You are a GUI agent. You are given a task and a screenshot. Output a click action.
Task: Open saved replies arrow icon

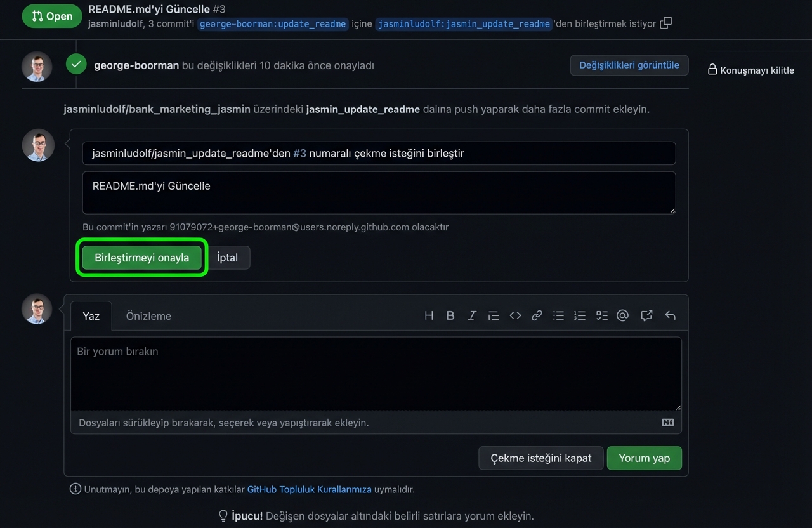point(670,315)
